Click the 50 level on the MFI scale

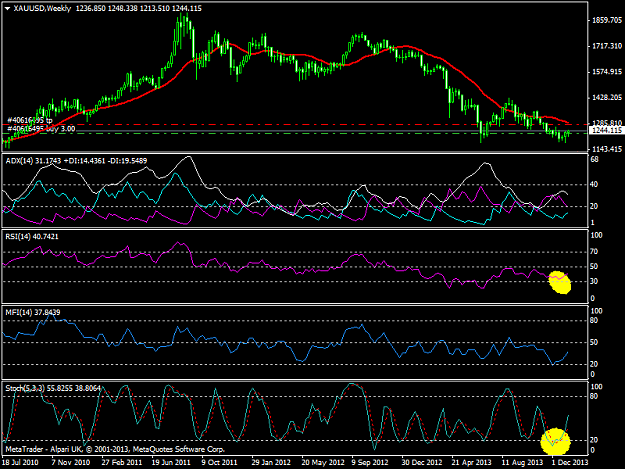pyautogui.click(x=594, y=342)
